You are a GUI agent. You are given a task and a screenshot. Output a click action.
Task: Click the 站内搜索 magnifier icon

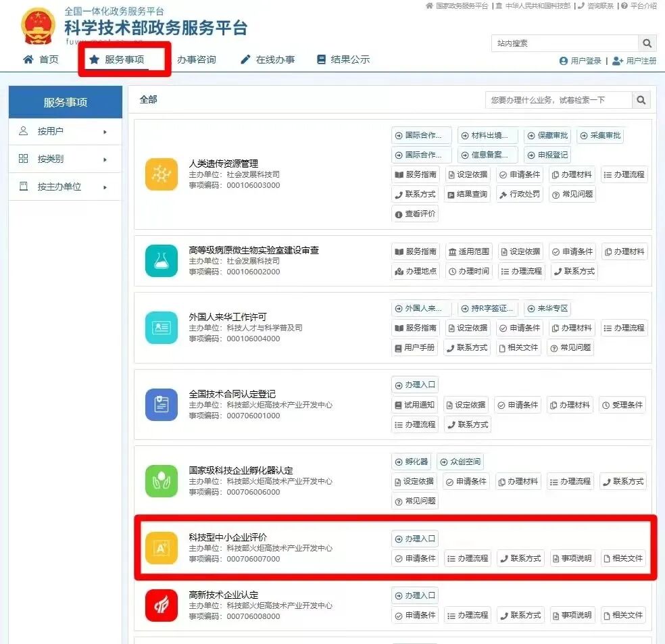click(x=647, y=43)
